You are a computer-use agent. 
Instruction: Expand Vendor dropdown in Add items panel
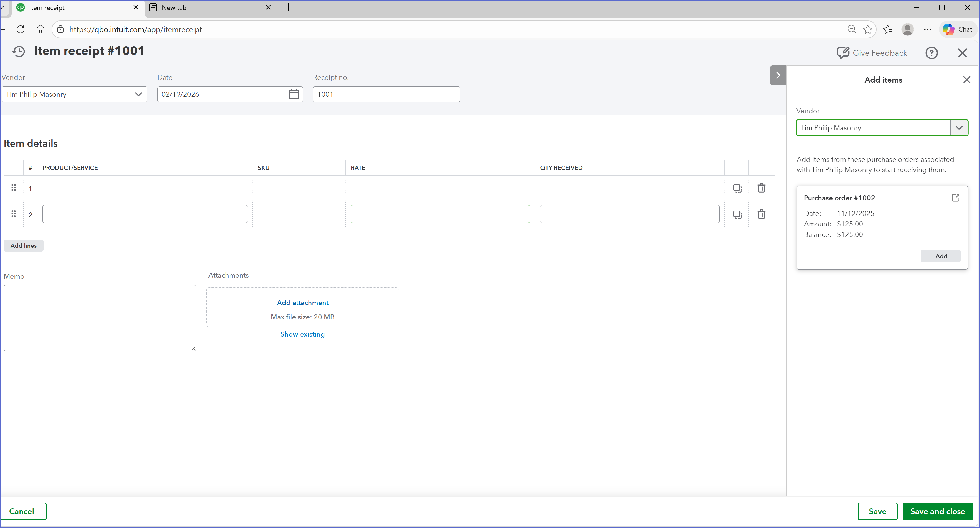[x=959, y=128]
